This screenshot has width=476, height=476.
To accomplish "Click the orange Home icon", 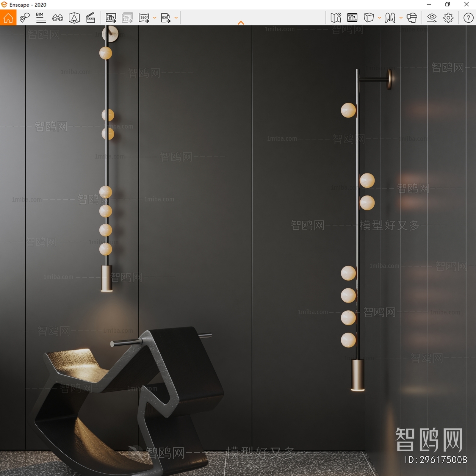I will point(8,18).
